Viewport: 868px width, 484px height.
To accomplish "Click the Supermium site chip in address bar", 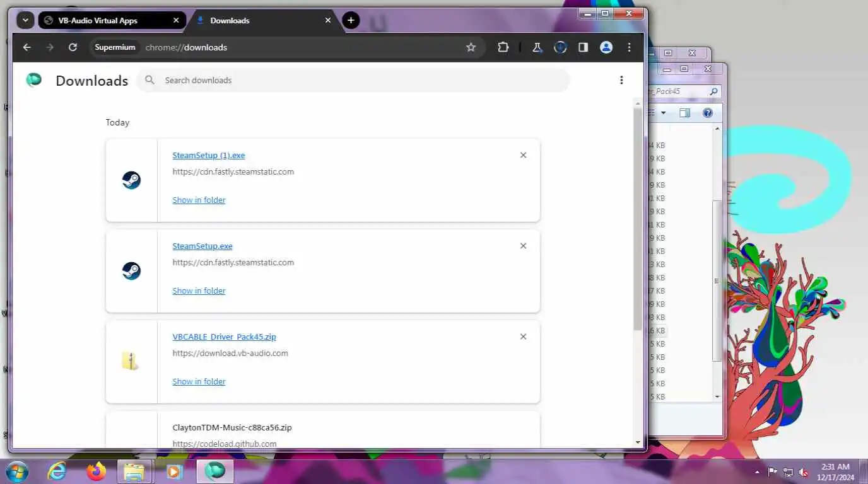I will coord(115,47).
